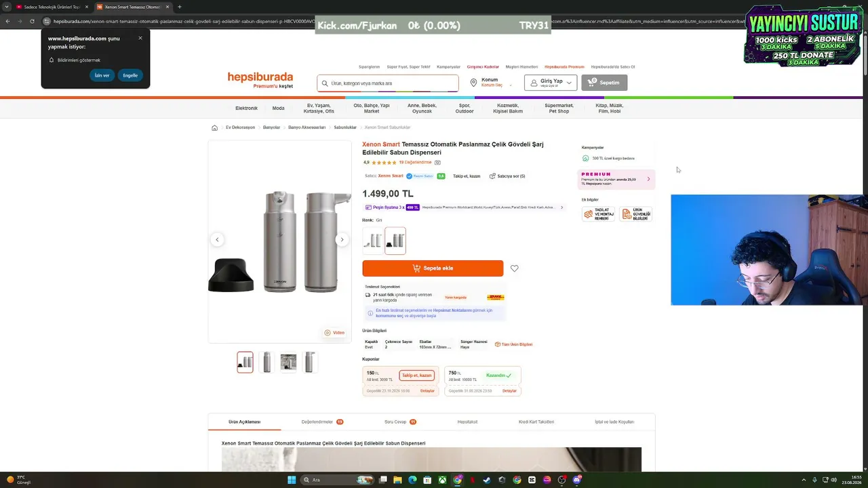Image resolution: width=868 pixels, height=488 pixels.
Task: Switch to Soru Cevap tab
Action: pyautogui.click(x=400, y=422)
